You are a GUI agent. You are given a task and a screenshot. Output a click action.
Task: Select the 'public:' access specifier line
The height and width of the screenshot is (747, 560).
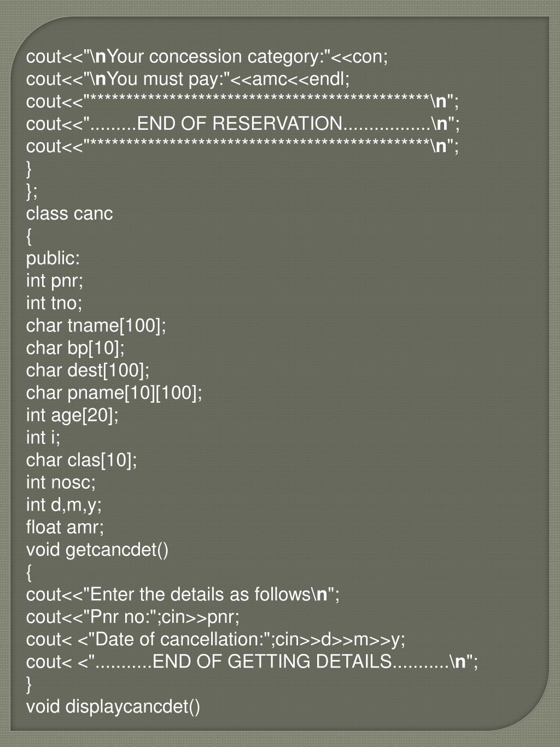tap(53, 258)
